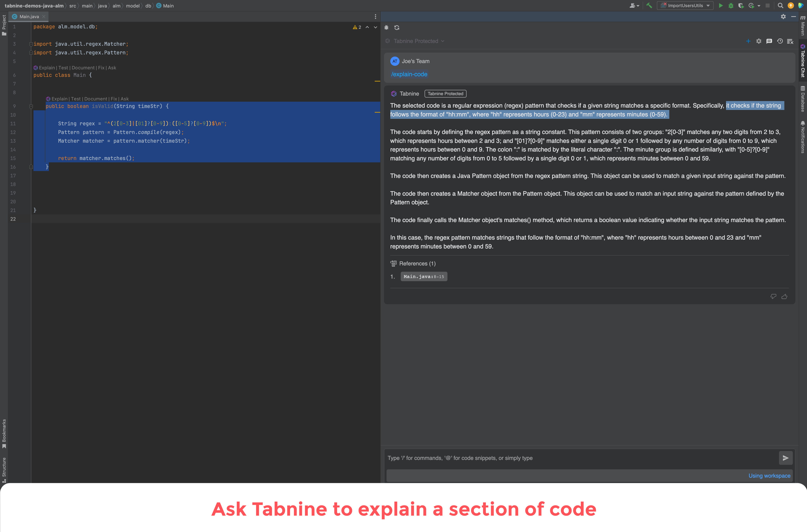Click Ask above class Main

click(112, 68)
